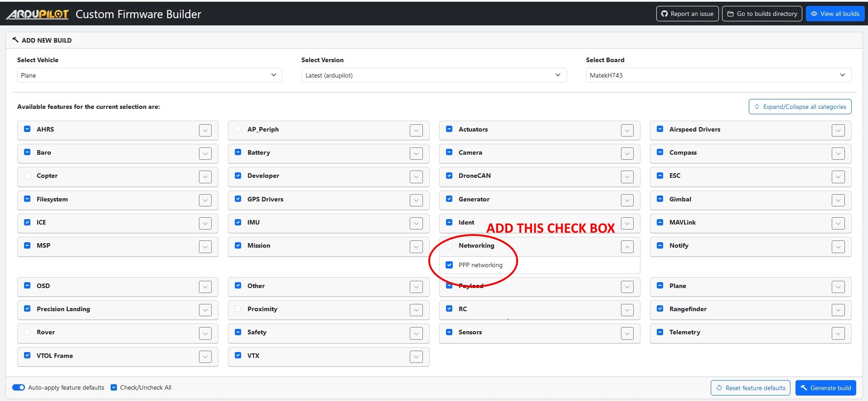This screenshot has height=401, width=868.
Task: Tick the Copter category checkbox
Action: point(27,176)
